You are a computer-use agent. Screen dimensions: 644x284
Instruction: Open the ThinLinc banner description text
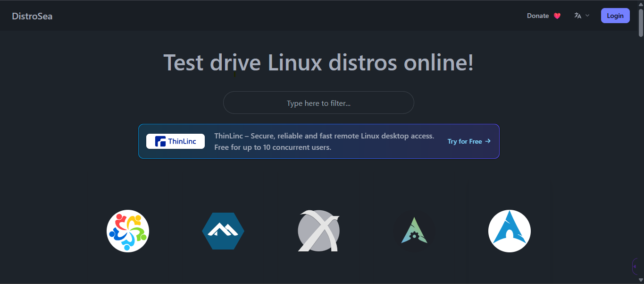click(324, 141)
